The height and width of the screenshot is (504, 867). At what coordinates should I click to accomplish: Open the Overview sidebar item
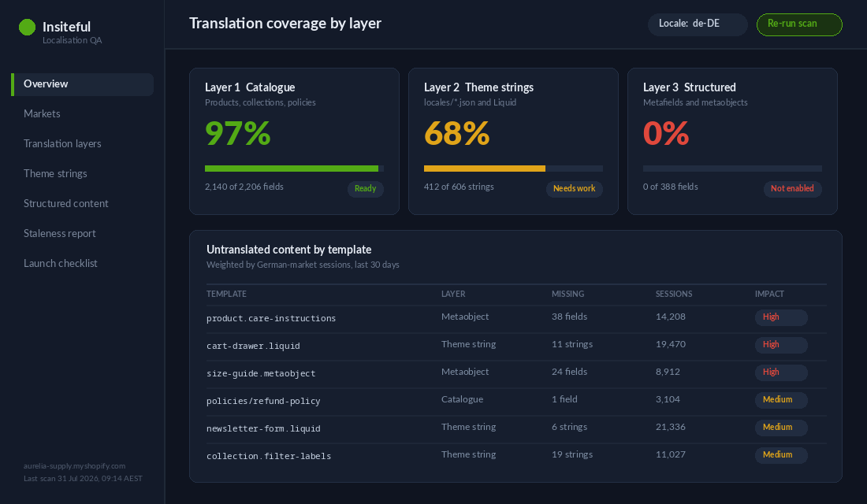click(83, 84)
